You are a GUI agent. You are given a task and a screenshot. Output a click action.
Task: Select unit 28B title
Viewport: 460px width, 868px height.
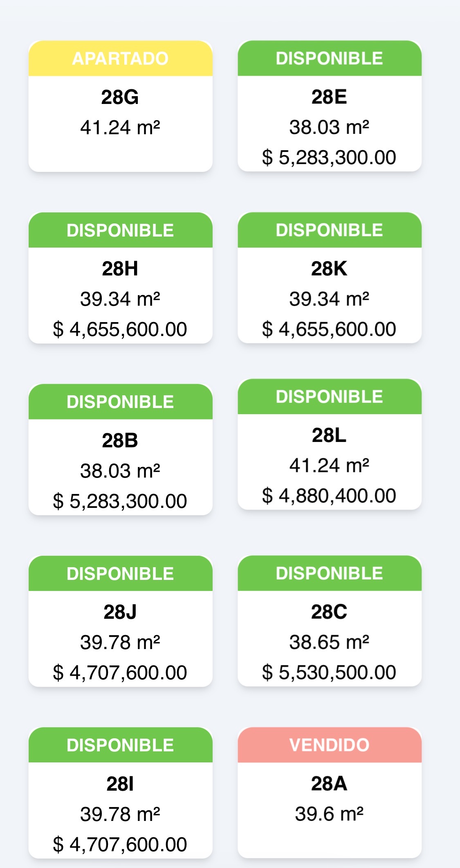coord(120,440)
